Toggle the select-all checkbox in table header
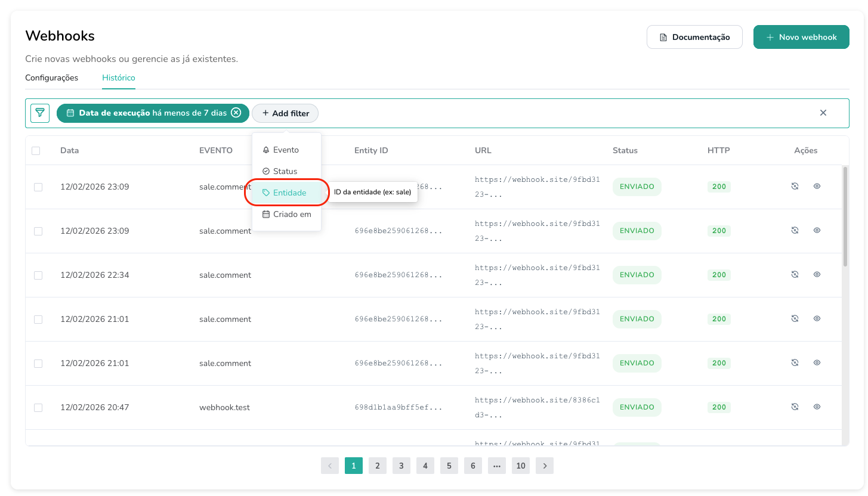868x496 pixels. tap(36, 151)
